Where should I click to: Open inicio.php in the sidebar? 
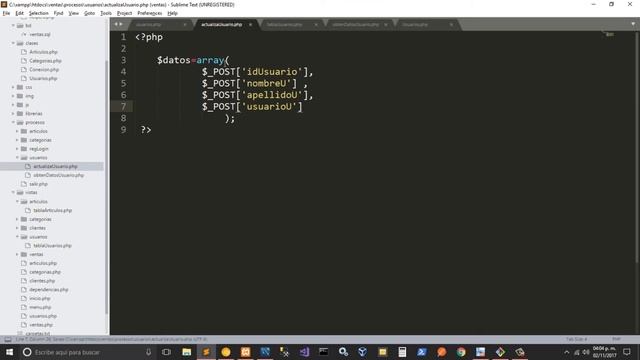[40, 298]
